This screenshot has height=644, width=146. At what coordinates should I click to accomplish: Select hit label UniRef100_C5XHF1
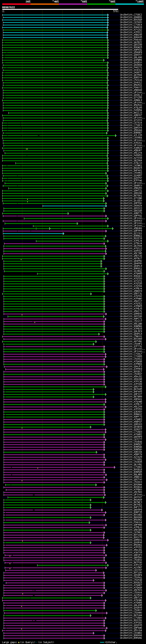coord(131,344)
